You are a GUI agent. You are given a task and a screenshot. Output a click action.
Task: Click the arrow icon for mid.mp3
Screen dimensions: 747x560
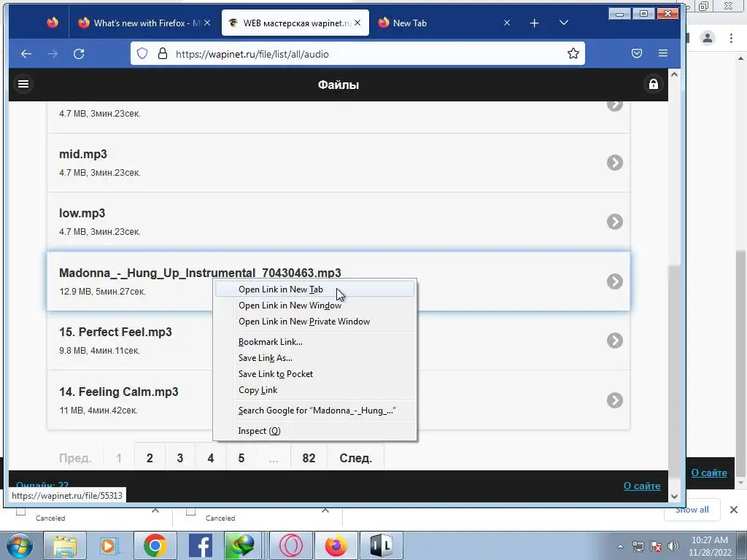point(614,163)
